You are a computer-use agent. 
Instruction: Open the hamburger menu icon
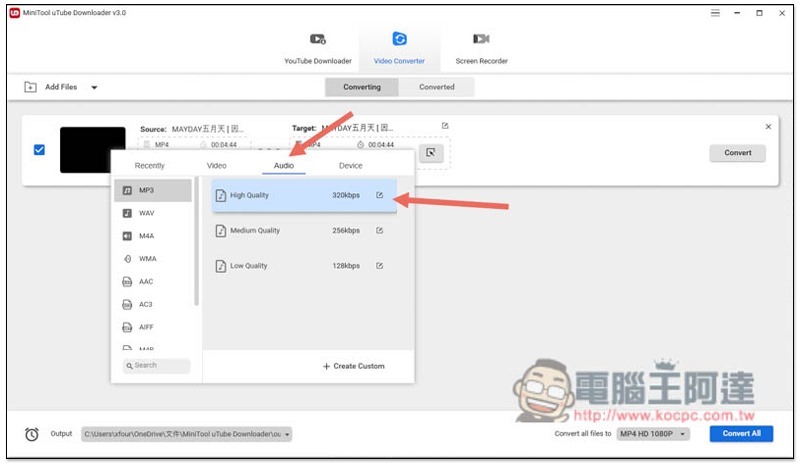[715, 13]
